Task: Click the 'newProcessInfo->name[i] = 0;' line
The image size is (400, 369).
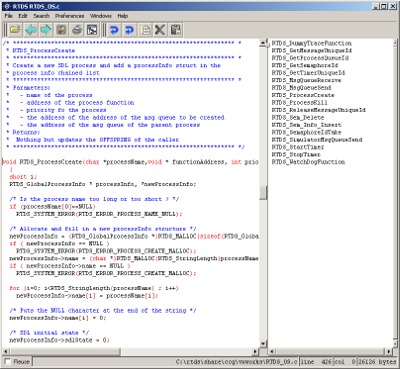Action: point(58,318)
